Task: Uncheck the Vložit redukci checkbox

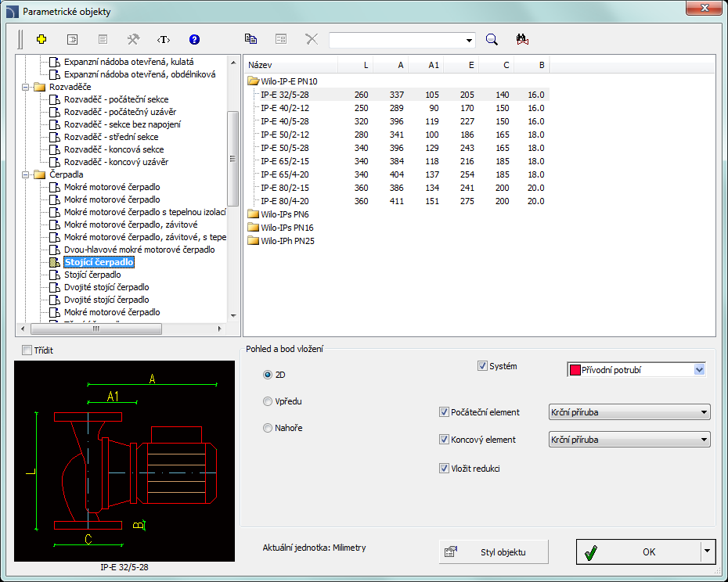Action: tap(444, 469)
